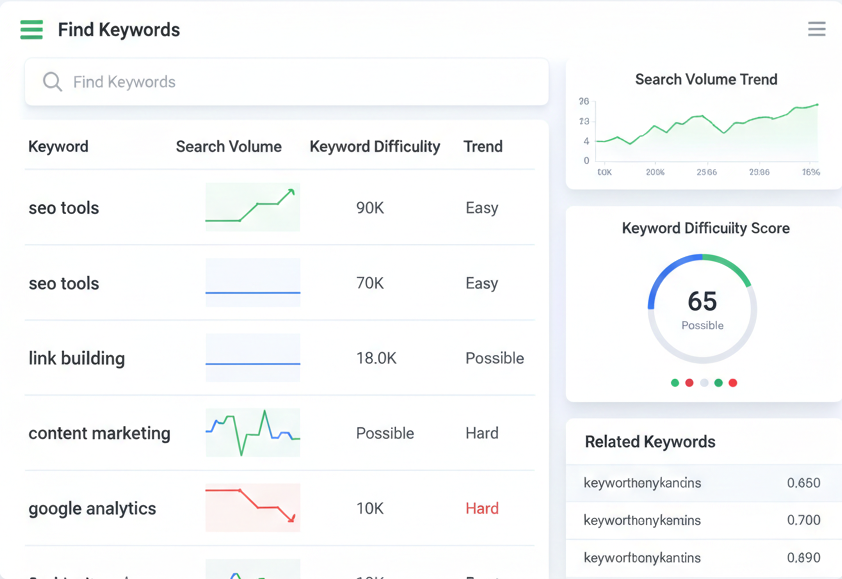Select the first green dot under the difficulty gauge
The image size is (842, 579).
[675, 382]
